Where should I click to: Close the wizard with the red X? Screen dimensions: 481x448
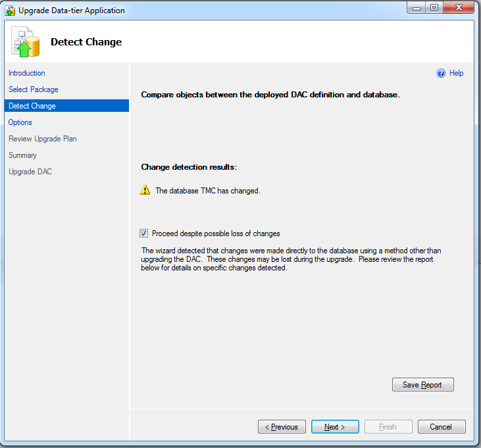point(459,8)
